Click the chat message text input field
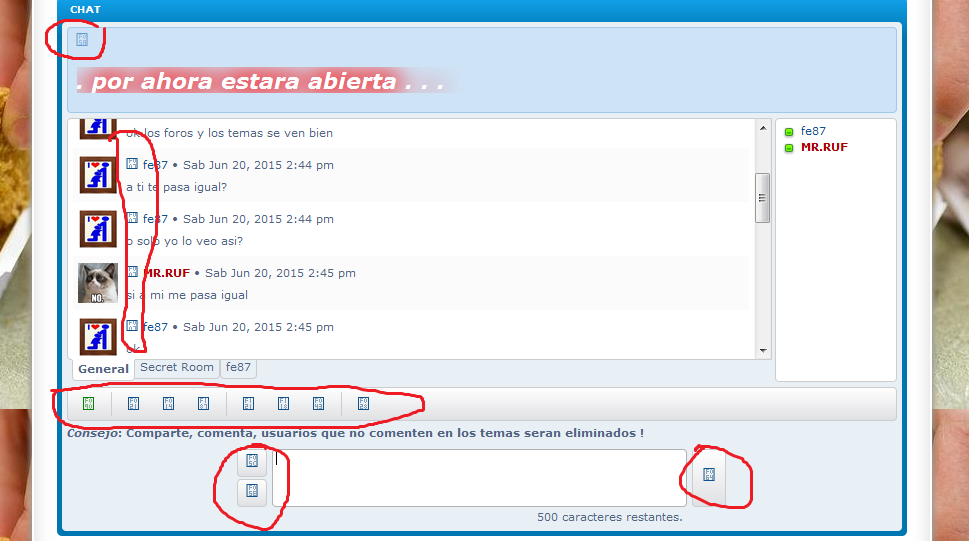Viewport: 969px width, 541px height. 479,477
